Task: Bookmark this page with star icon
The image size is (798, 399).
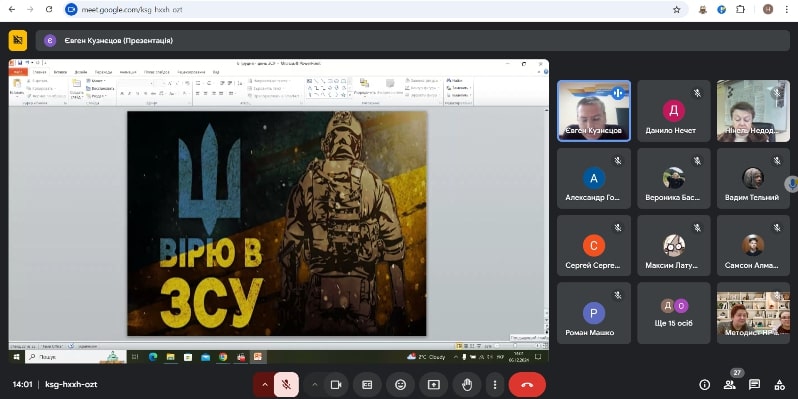Action: click(676, 9)
